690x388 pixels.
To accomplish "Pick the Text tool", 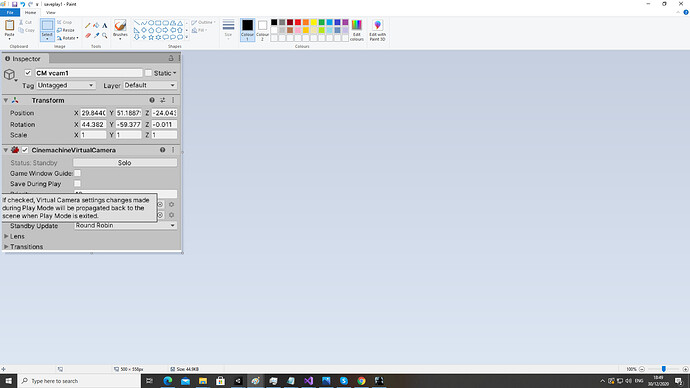I will pyautogui.click(x=104, y=26).
